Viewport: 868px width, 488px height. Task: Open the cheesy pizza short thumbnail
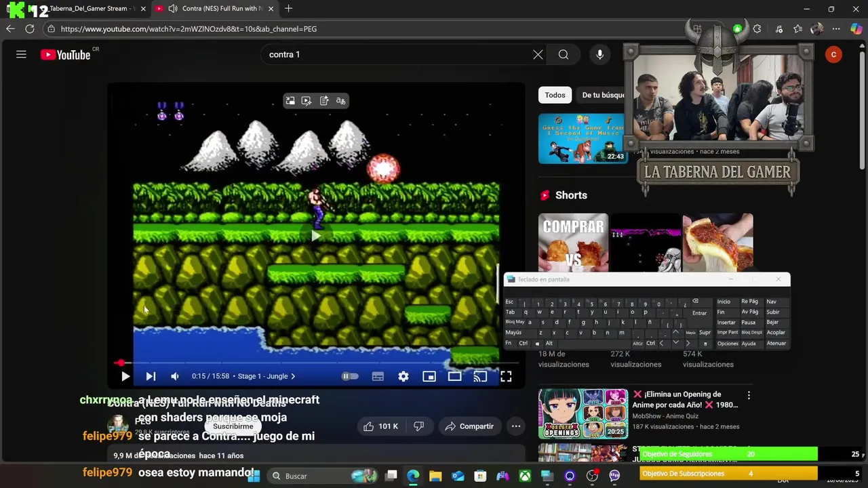click(717, 244)
